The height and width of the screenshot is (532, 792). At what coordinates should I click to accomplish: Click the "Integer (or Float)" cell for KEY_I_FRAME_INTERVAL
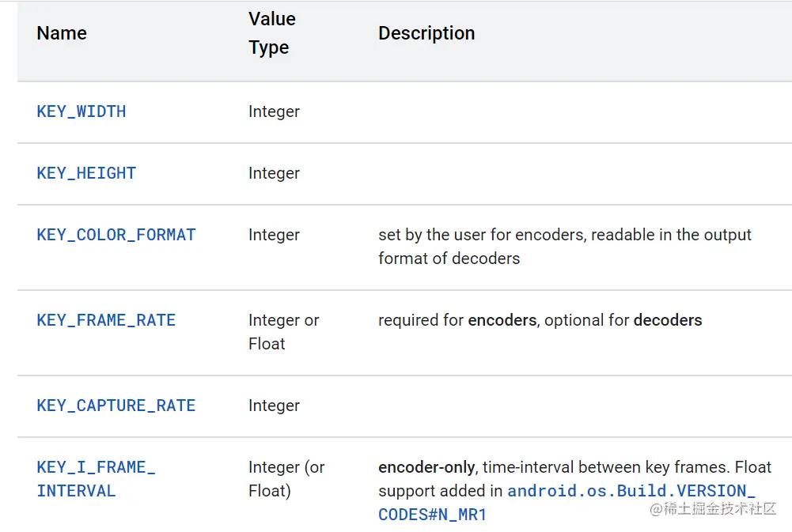pos(286,479)
